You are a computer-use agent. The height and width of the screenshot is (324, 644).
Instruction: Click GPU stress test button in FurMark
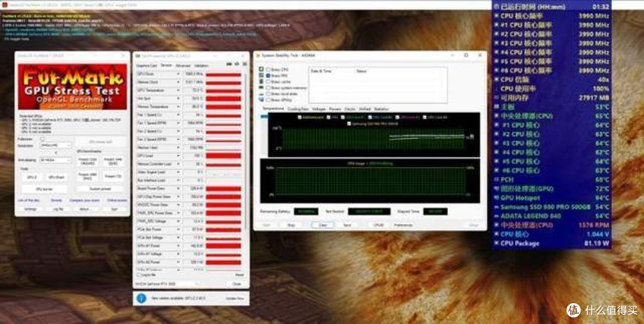[x=101, y=142]
